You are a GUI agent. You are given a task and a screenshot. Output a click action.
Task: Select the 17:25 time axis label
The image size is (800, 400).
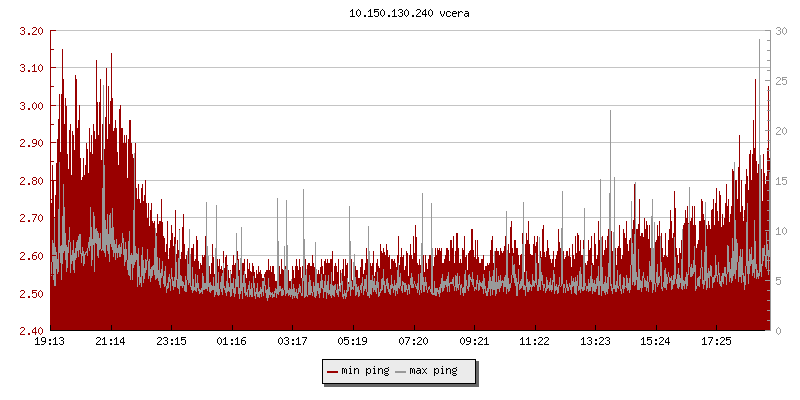(x=716, y=342)
